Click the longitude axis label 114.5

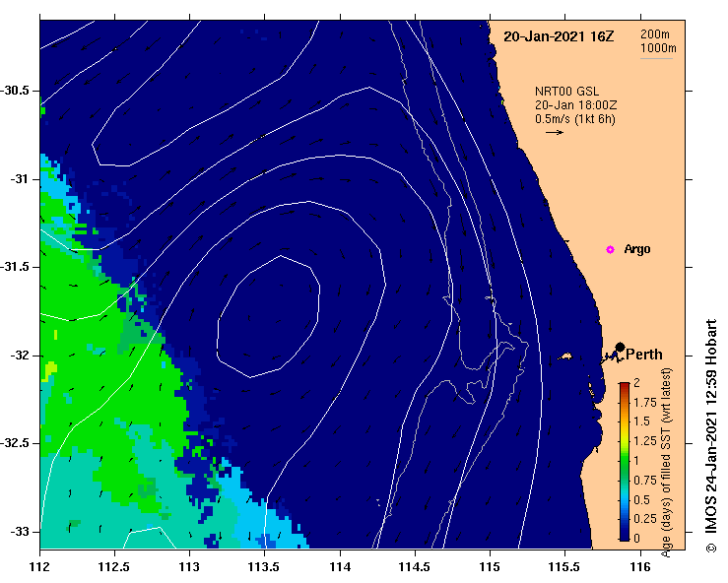click(x=415, y=567)
